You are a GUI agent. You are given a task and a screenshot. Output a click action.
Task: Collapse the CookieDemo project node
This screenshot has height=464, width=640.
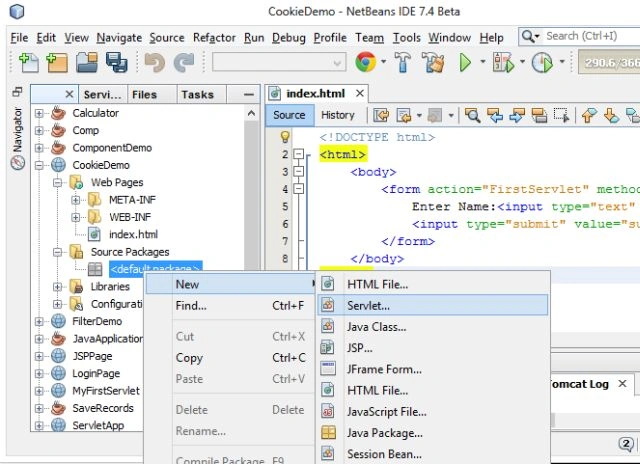click(39, 165)
